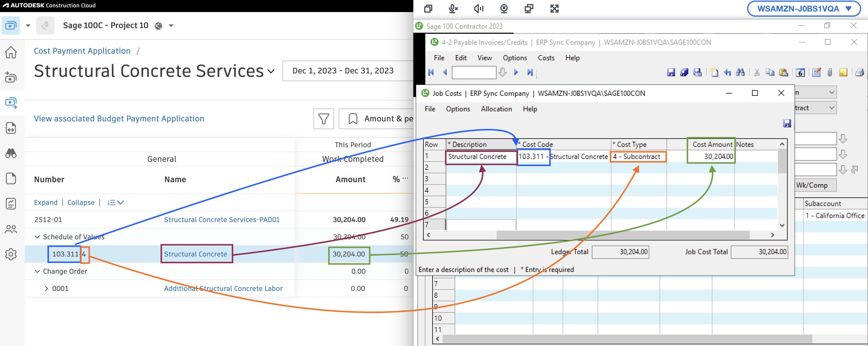Open Options menu in Job Costs window
The image size is (868, 346).
coord(458,109)
